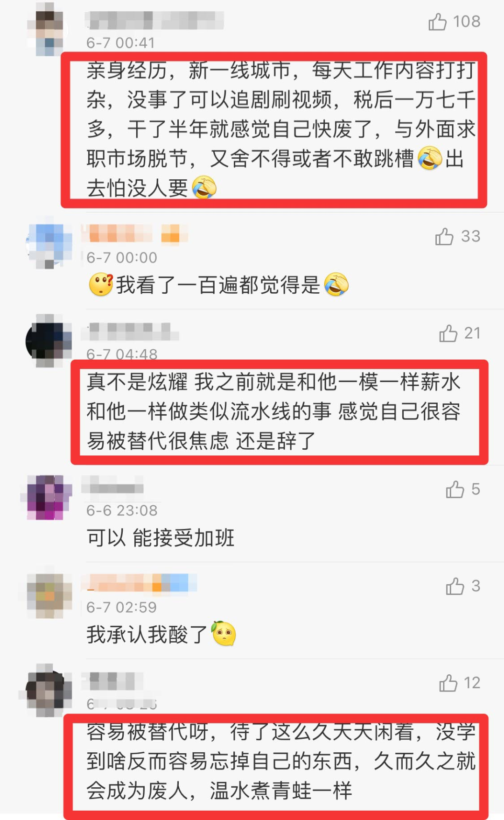The image size is (504, 820).
Task: Tap the comment '我看了一百遍都觉得是'
Action: [218, 285]
